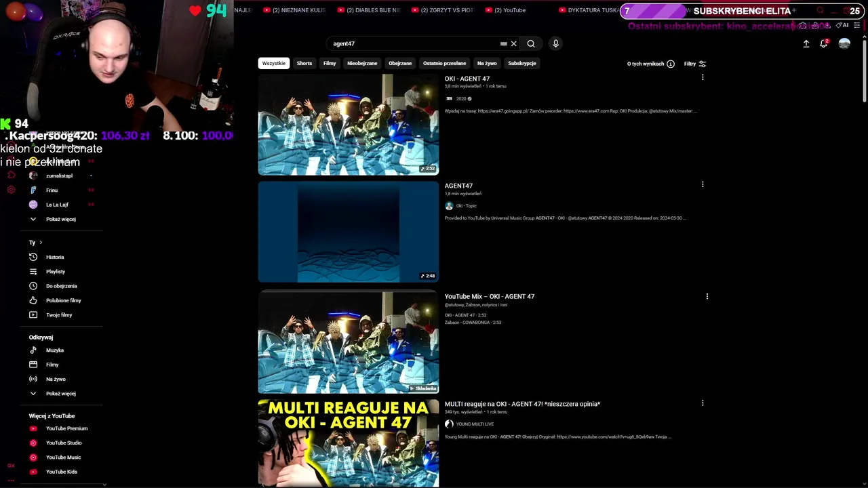Select the Shorts filter chip
The width and height of the screenshot is (868, 488).
click(304, 63)
